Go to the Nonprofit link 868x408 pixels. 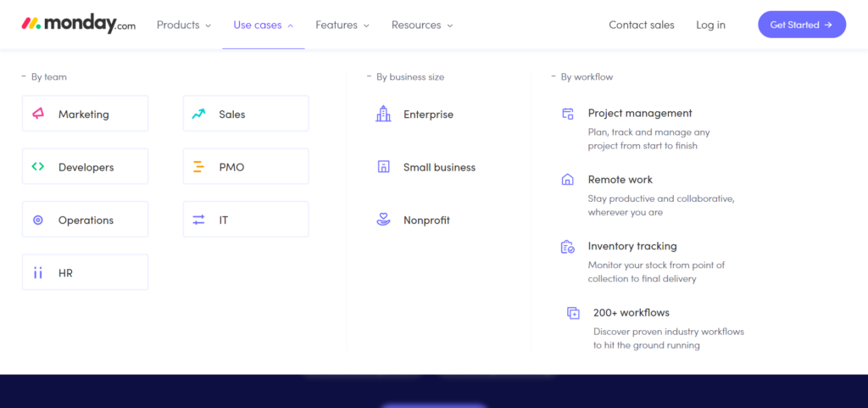(426, 221)
